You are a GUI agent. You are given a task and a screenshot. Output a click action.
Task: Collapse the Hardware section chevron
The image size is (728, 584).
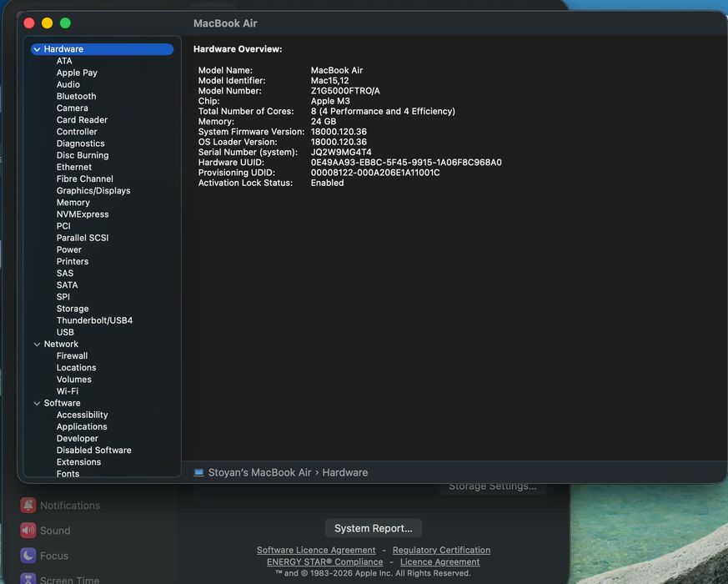pos(38,49)
